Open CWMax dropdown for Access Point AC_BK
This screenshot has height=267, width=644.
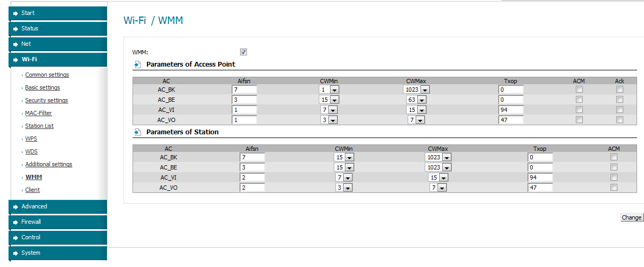point(416,90)
